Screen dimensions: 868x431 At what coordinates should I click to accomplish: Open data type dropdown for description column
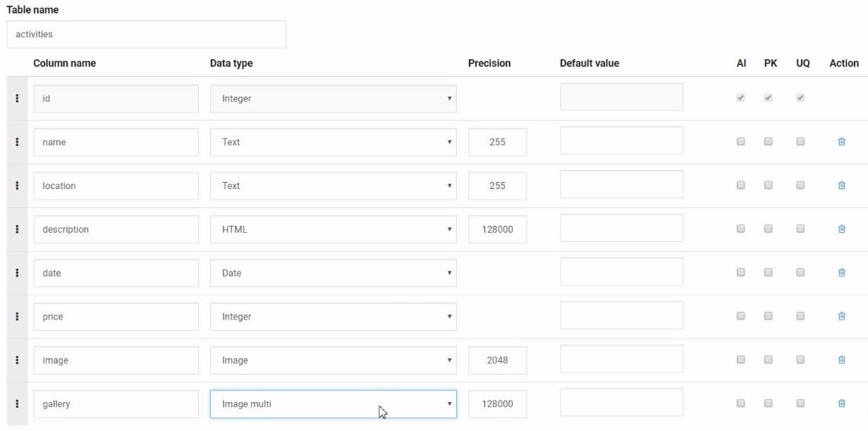[x=333, y=229]
